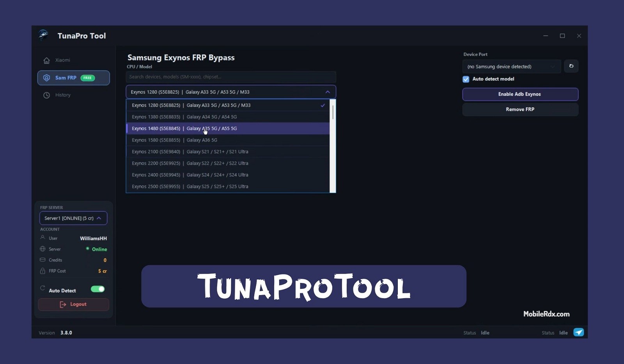Click the Auto Detect refresh icon
This screenshot has width=624, height=364.
(x=43, y=288)
